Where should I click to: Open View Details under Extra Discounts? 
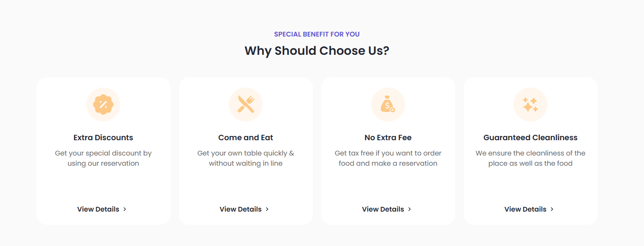click(x=102, y=209)
